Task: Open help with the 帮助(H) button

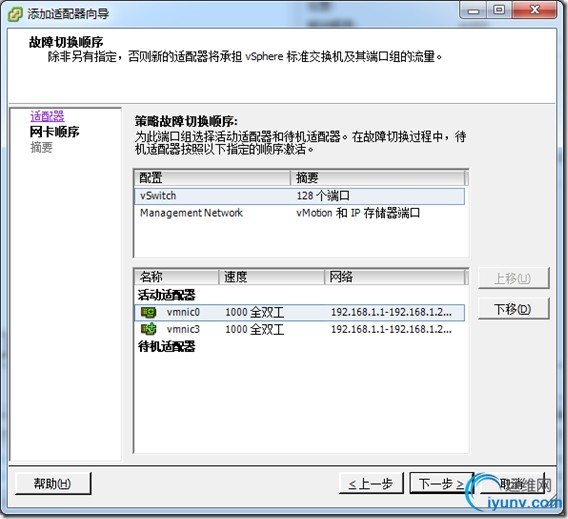Action: pyautogui.click(x=53, y=483)
